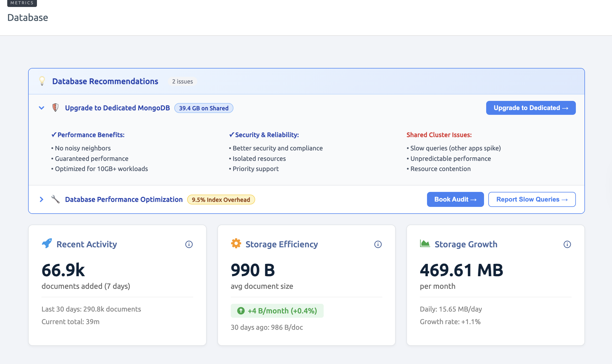
Task: Open info icon on Storage Growth card
Action: (567, 244)
